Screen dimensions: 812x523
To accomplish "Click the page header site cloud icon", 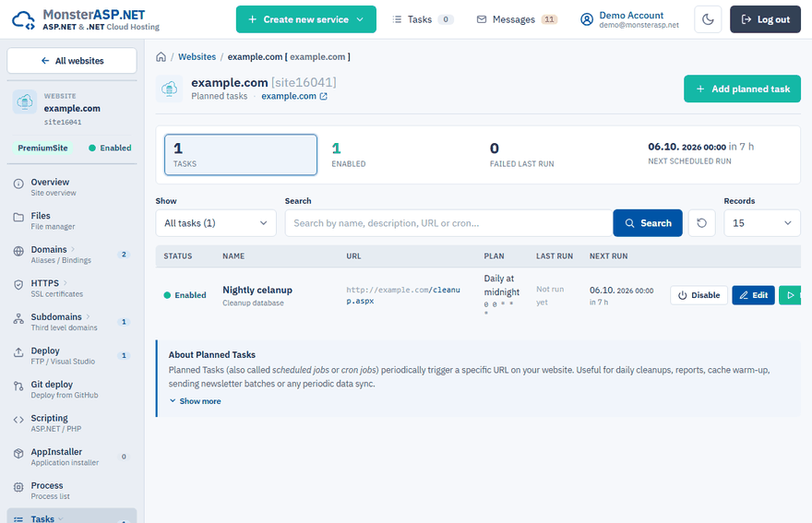I will [170, 89].
